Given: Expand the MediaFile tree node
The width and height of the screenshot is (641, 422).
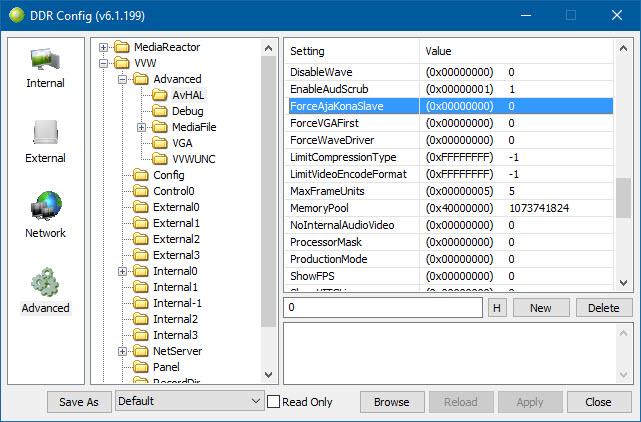Looking at the screenshot, I should (x=141, y=128).
